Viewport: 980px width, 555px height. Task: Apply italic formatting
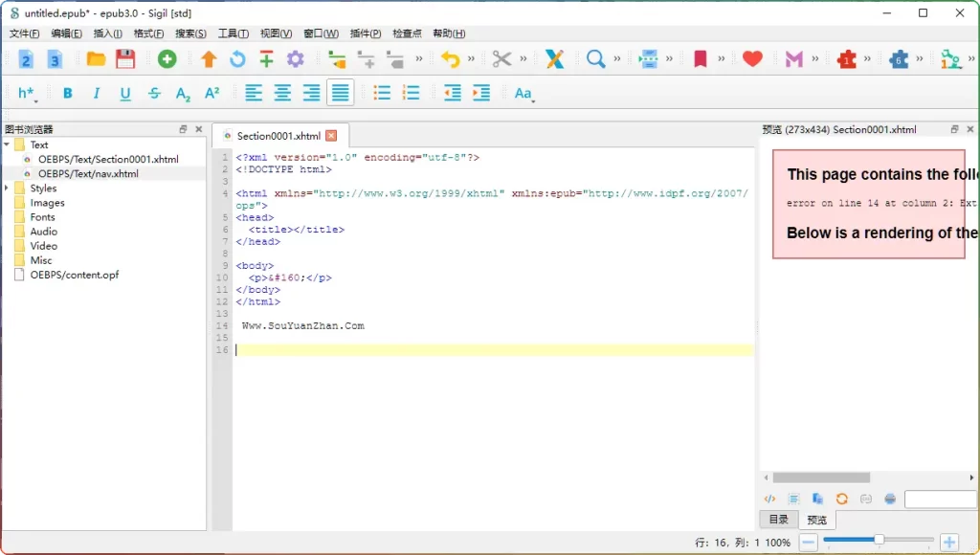click(x=97, y=93)
